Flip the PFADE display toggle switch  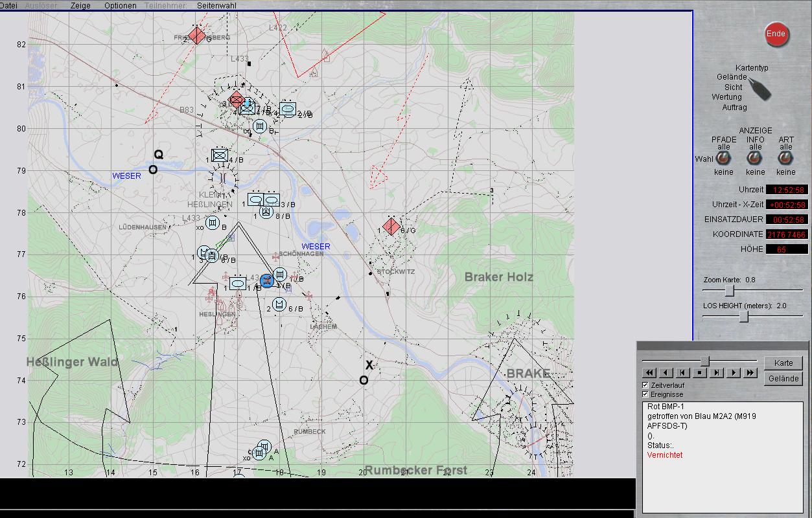point(723,158)
